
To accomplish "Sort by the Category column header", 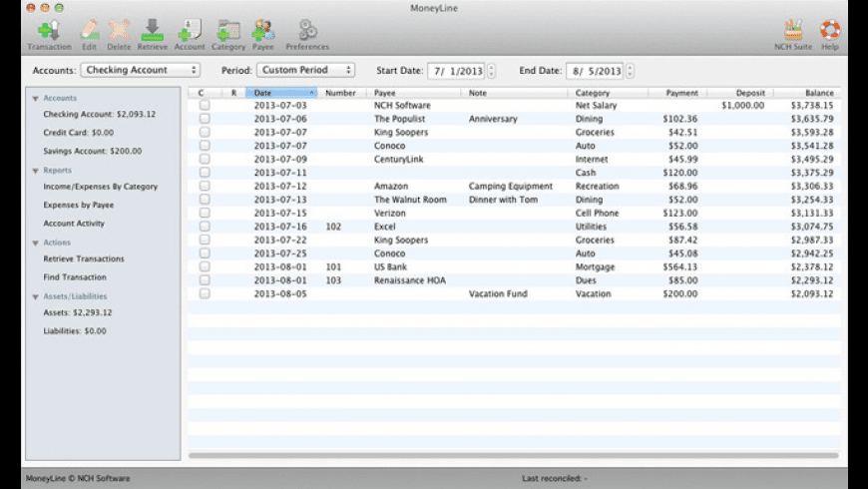I will [x=608, y=93].
